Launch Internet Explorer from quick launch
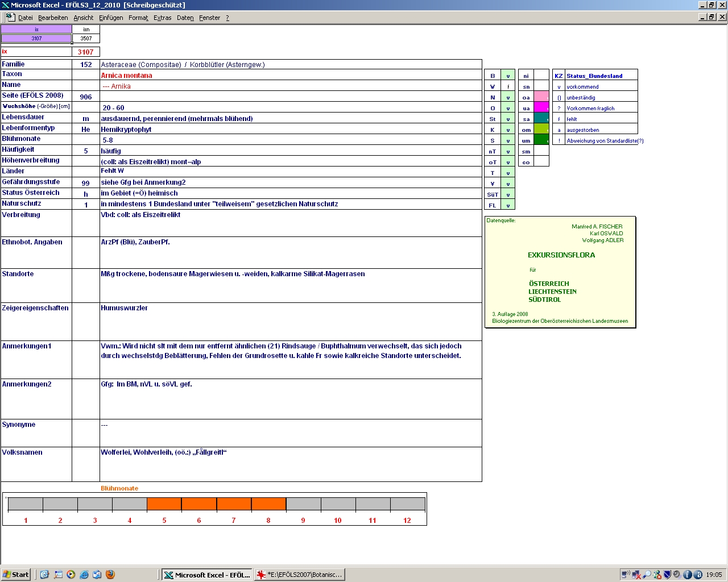 [x=84, y=575]
